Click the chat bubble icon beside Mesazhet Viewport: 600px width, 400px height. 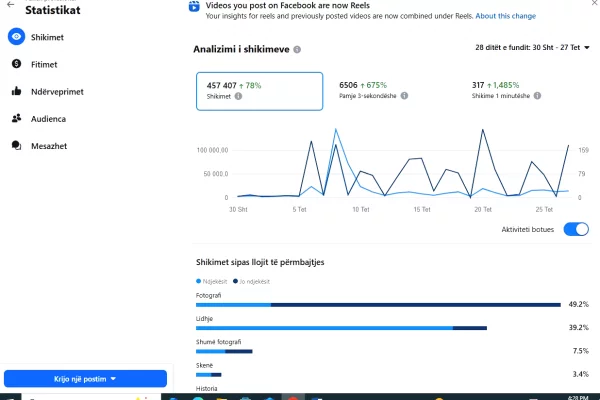point(16,145)
